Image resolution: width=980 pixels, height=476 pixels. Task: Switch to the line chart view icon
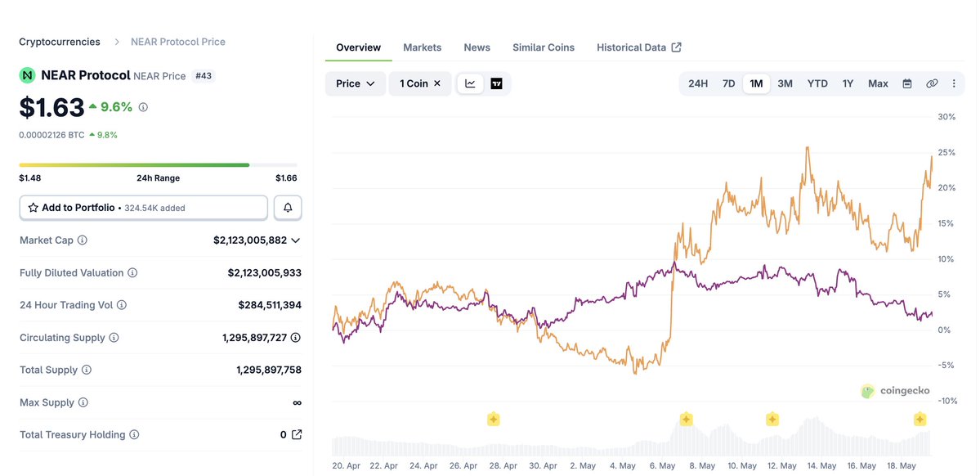471,83
